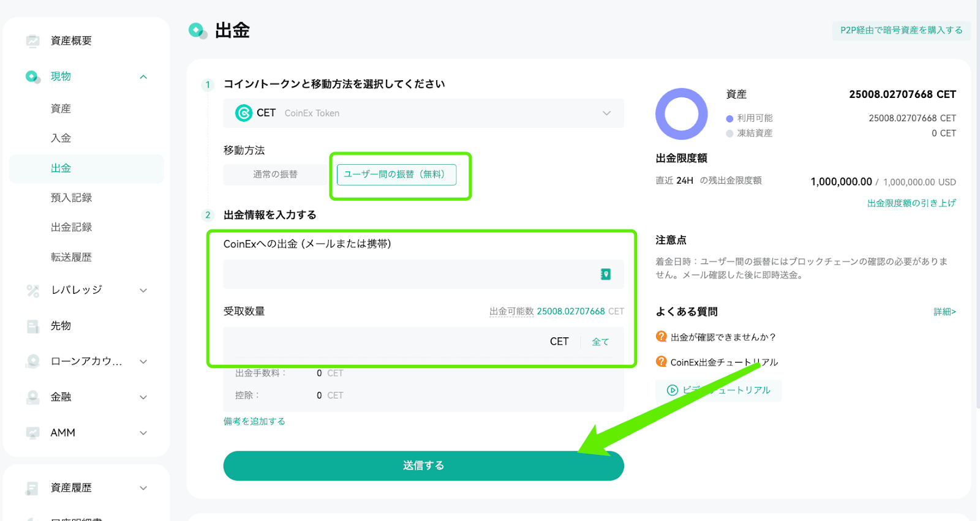Select 通常の振替 transfer method
This screenshot has width=980, height=521.
pos(275,174)
